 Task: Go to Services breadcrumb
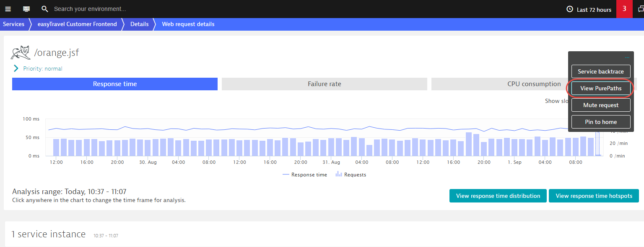(x=14, y=24)
